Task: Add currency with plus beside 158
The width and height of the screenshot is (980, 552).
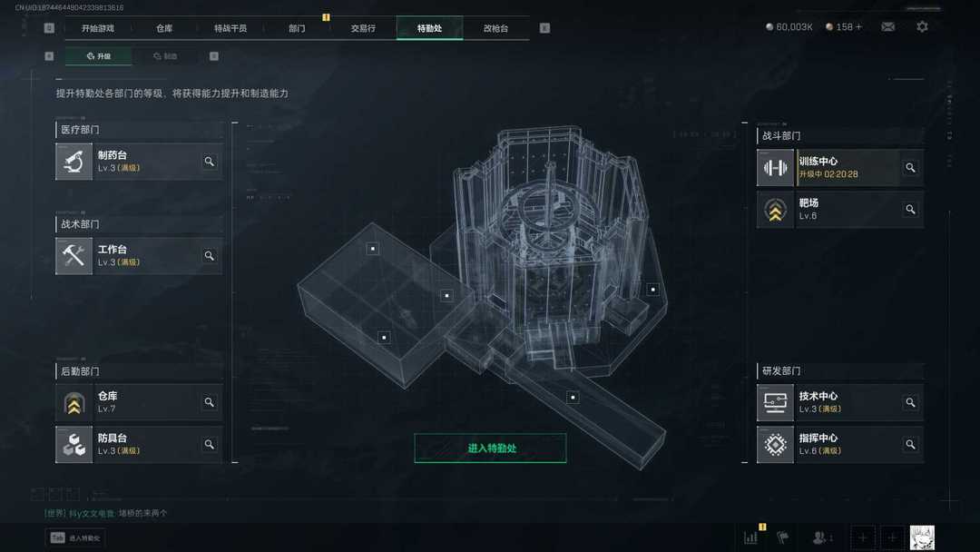Action: (x=858, y=27)
